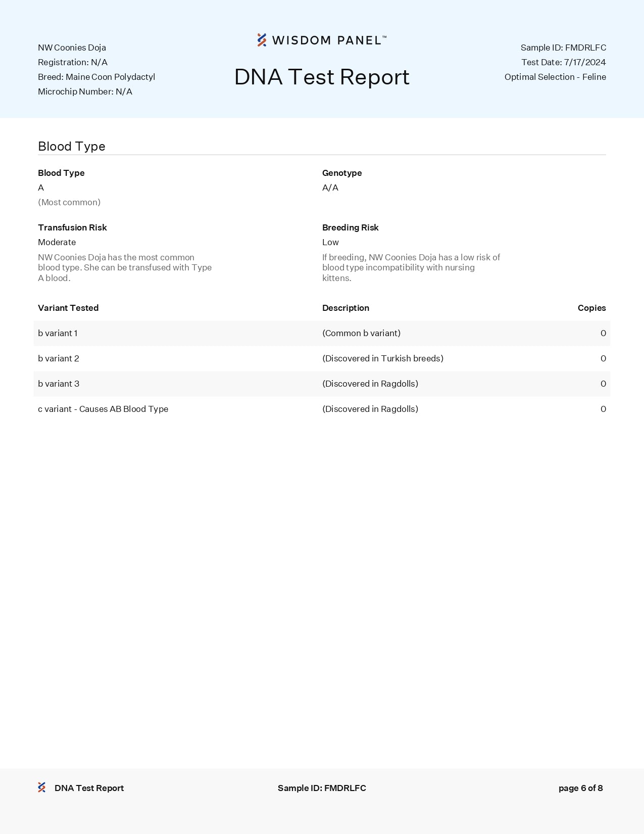Click the Breeding Risk label

pos(350,227)
